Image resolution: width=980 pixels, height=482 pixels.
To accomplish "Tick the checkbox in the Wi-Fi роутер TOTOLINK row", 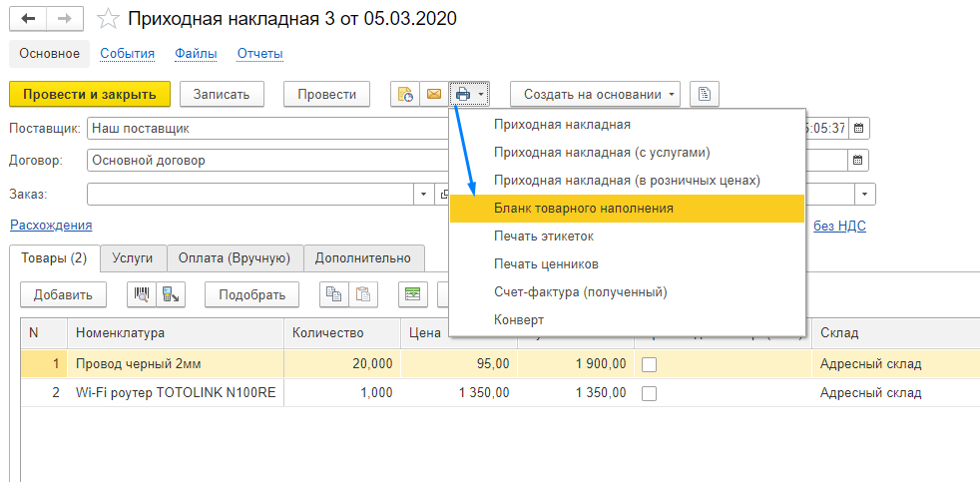I will [650, 393].
